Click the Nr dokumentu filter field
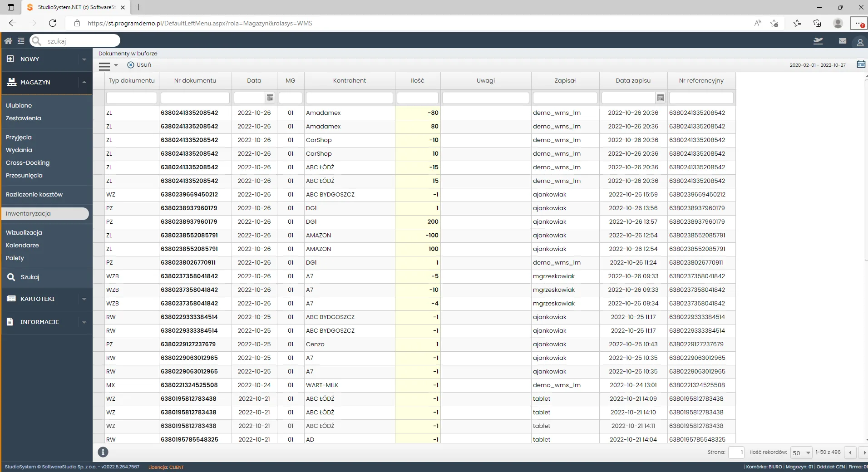 point(195,98)
